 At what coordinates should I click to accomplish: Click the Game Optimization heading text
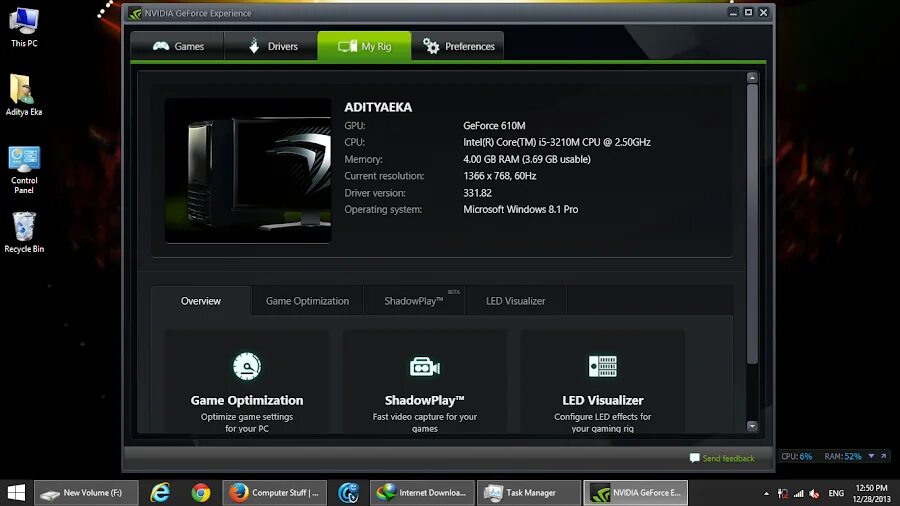(x=247, y=400)
